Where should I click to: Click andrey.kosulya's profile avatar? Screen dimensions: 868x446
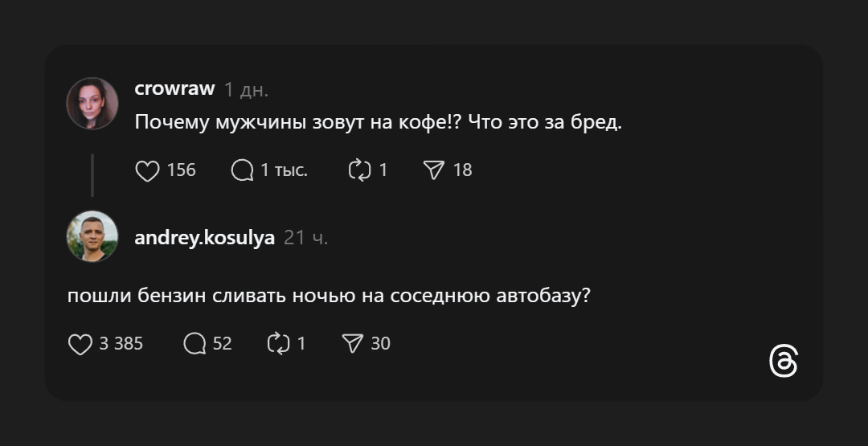(x=92, y=236)
